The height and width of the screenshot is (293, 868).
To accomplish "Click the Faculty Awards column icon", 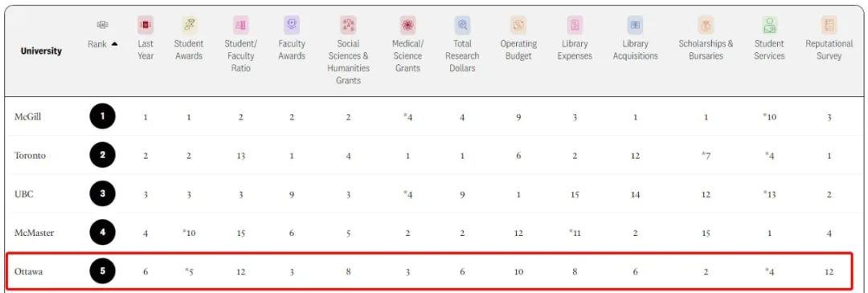I will point(292,25).
